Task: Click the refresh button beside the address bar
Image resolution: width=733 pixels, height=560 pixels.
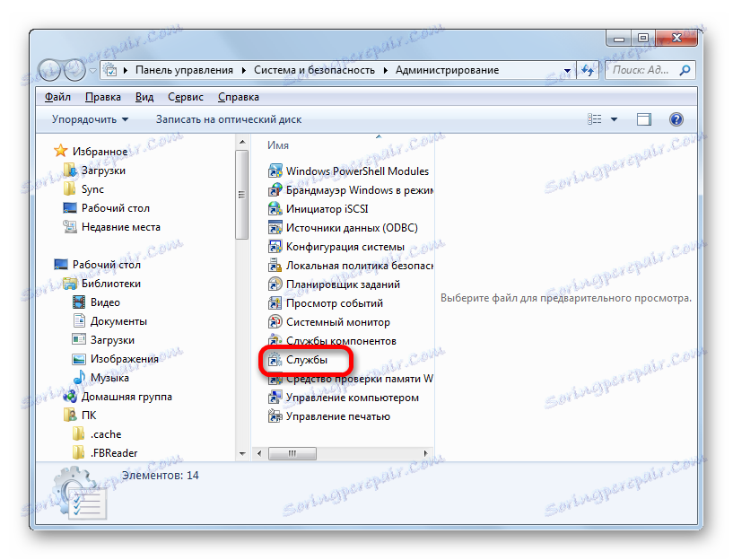Action: 588,70
